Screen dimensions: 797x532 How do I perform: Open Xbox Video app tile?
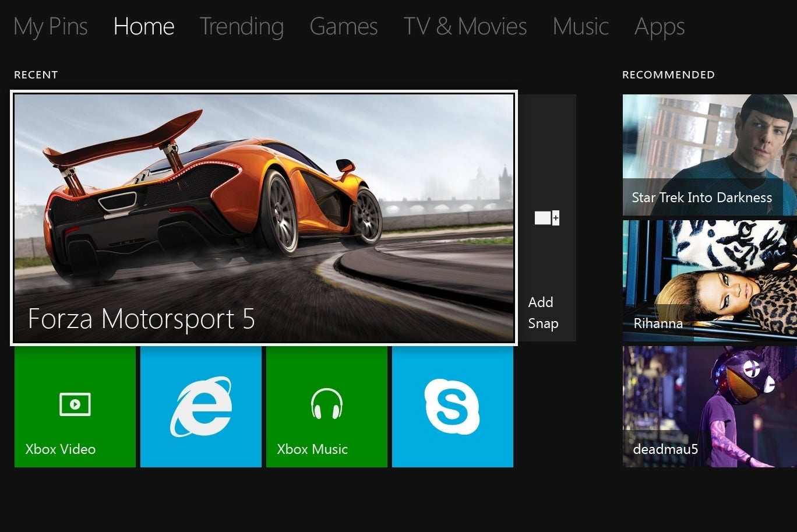pyautogui.click(x=75, y=407)
